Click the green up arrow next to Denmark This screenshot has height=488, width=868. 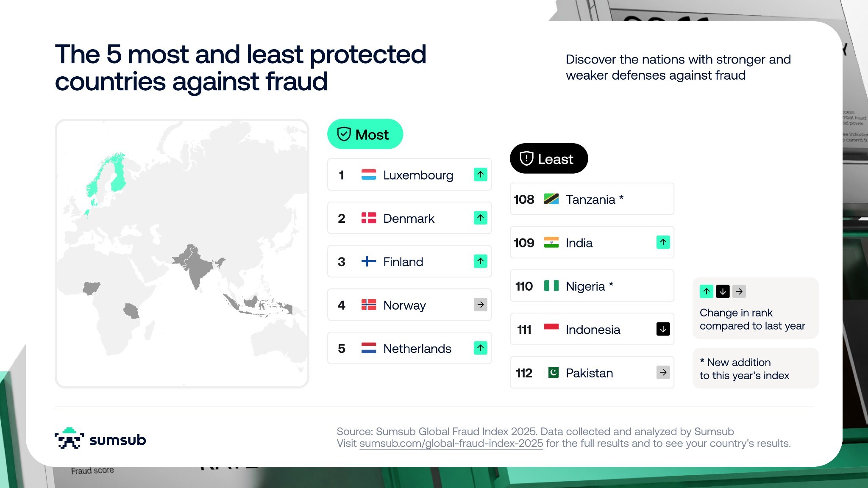480,218
